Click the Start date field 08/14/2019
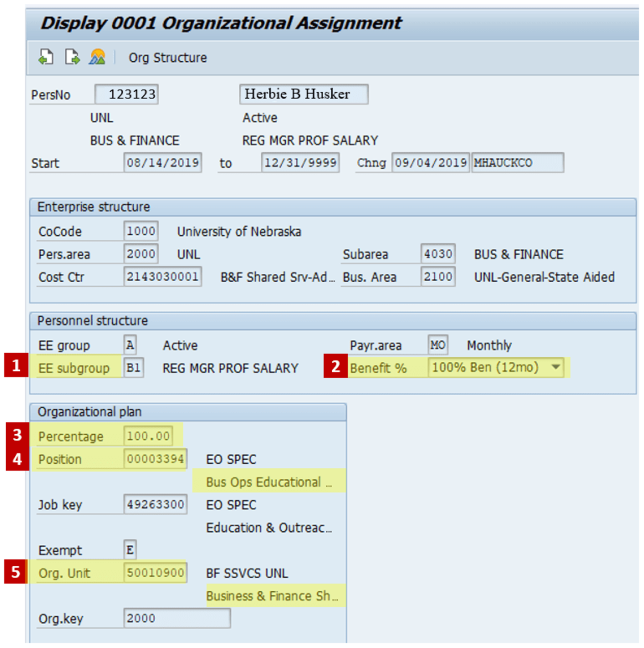Image resolution: width=644 pixels, height=648 pixels. [163, 162]
